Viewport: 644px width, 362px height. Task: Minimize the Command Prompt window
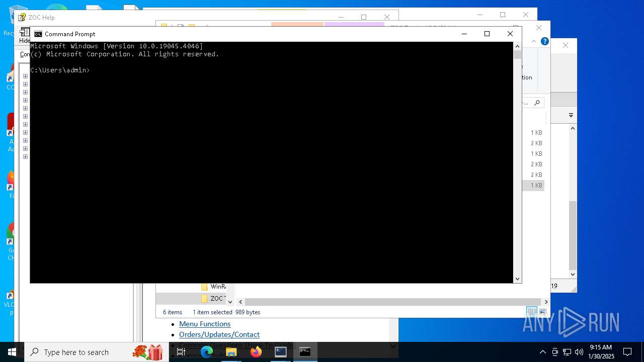tap(464, 34)
